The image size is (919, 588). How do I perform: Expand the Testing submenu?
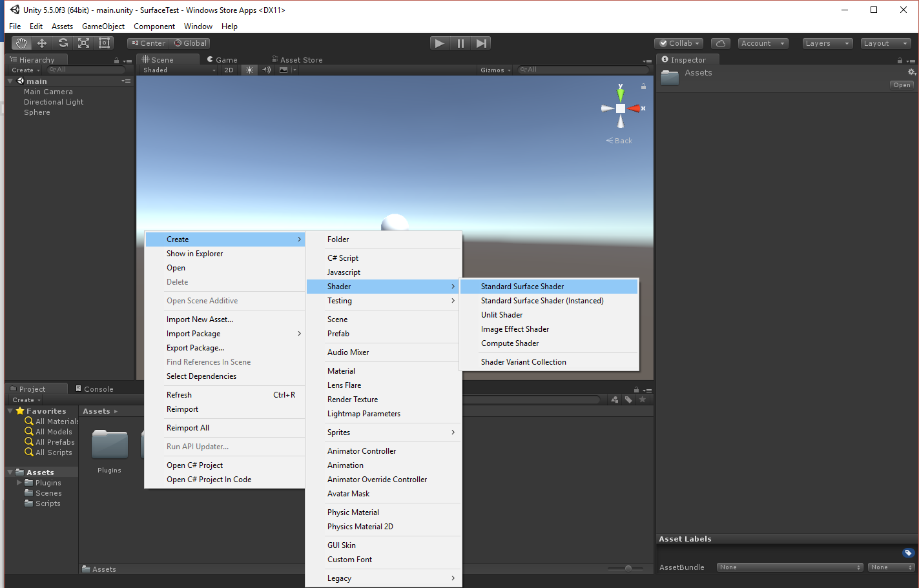pyautogui.click(x=384, y=301)
